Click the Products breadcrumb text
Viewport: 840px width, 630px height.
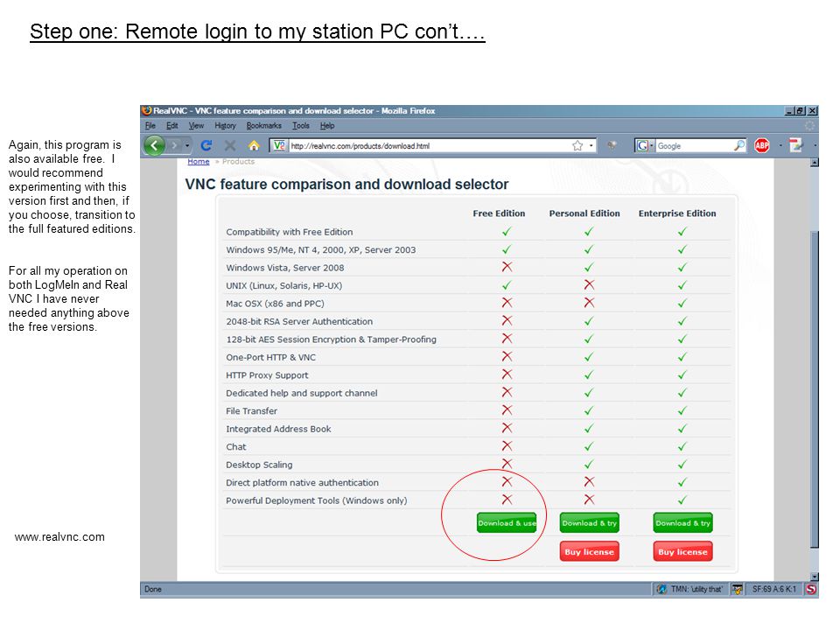(x=238, y=161)
